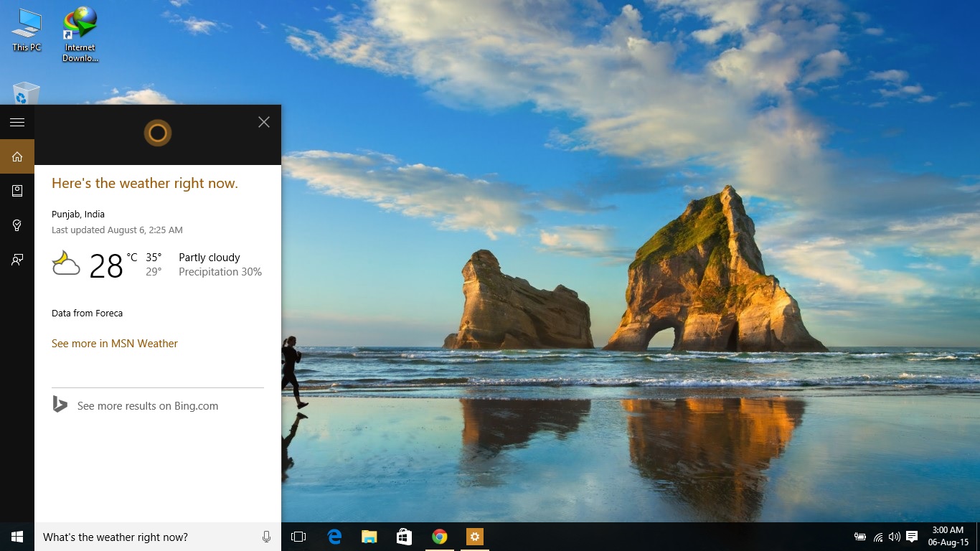The image size is (980, 551).
Task: Activate the microphone in search box
Action: tap(267, 537)
